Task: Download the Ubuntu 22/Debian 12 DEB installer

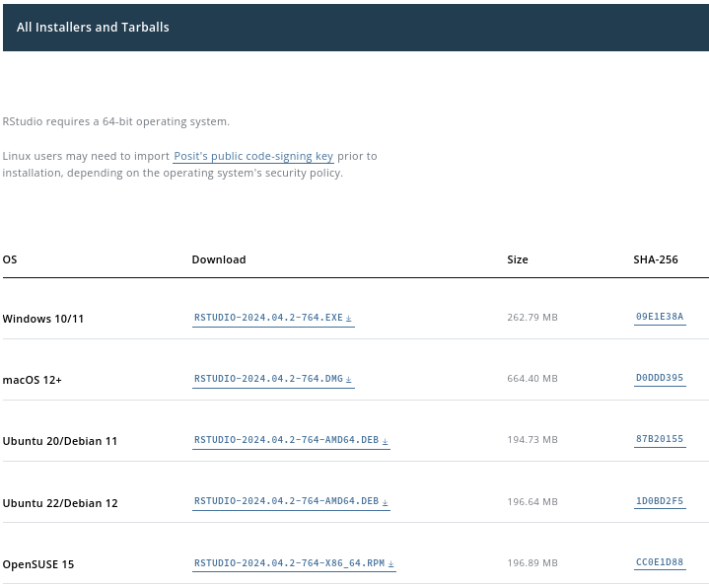Action: point(291,501)
